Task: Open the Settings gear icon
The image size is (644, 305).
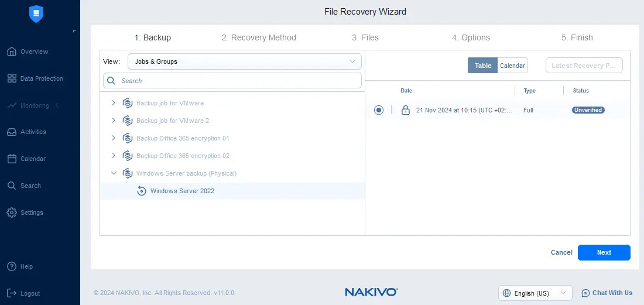Action: click(12, 213)
